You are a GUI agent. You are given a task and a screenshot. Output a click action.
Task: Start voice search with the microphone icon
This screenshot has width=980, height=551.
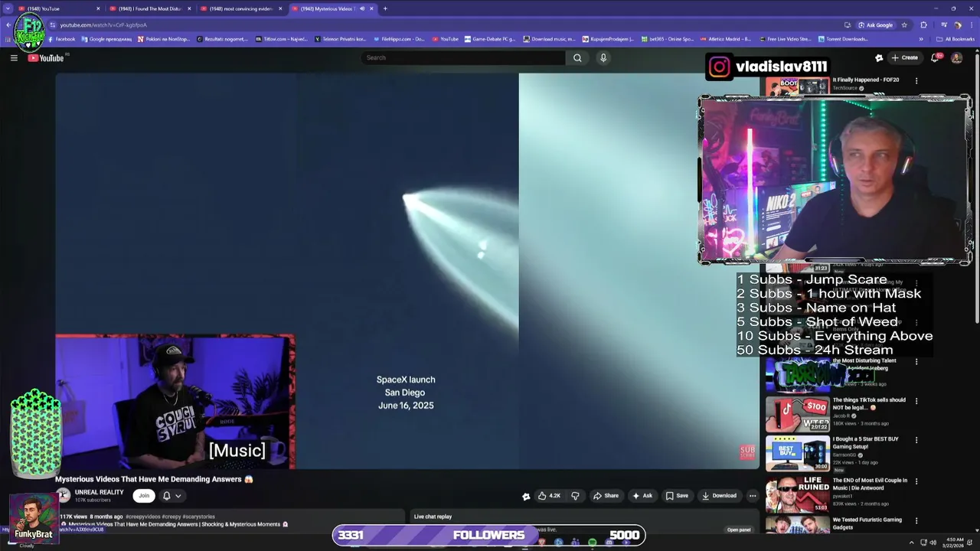coord(603,57)
